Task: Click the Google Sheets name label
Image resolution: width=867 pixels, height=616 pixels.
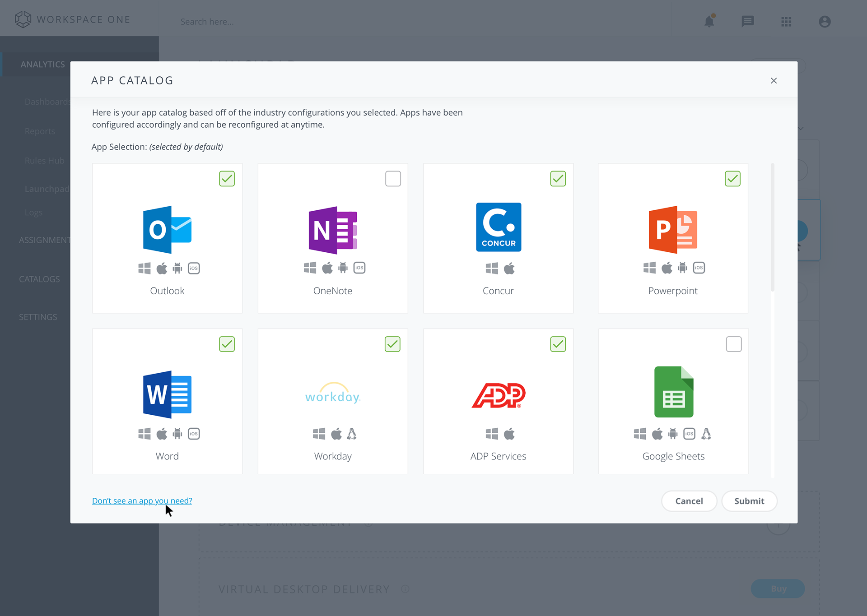Action: pyautogui.click(x=673, y=456)
